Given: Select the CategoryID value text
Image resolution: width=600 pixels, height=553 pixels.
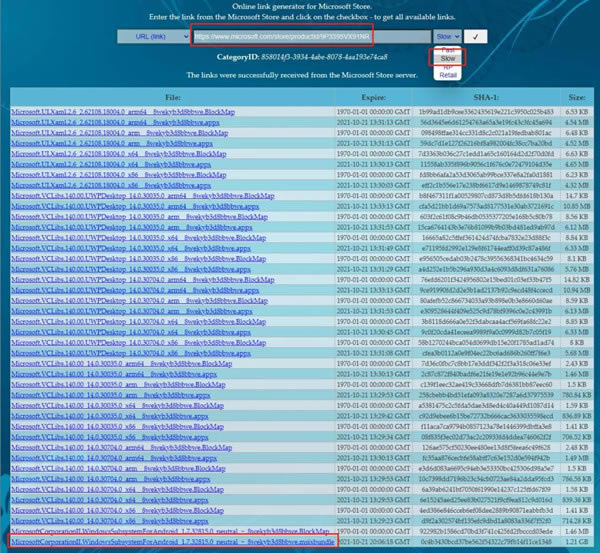Looking at the screenshot, I should [324, 57].
